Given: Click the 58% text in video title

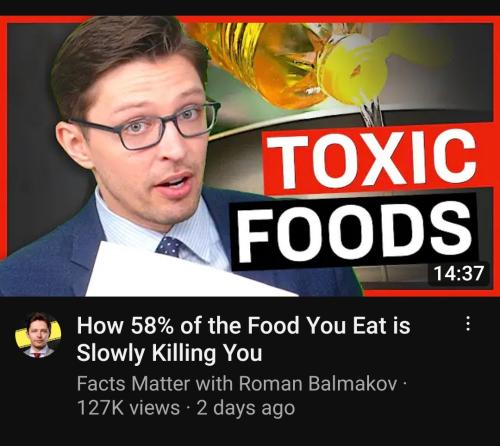Looking at the screenshot, I should point(152,325).
